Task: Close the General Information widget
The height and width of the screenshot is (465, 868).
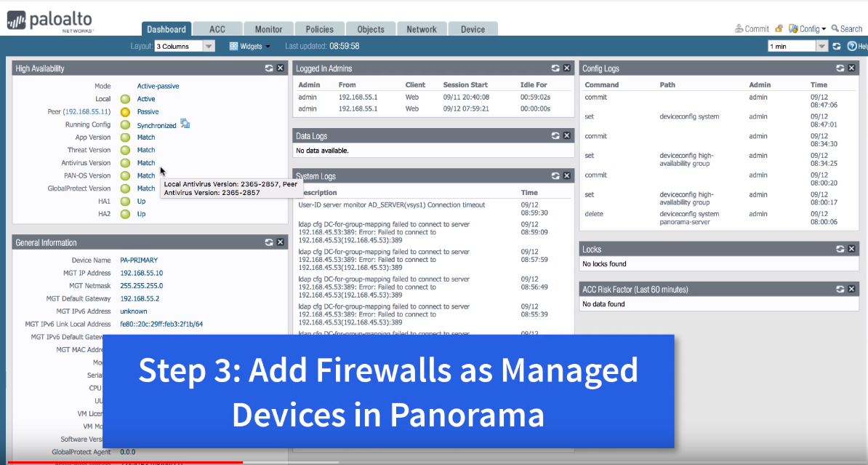Action: point(280,242)
